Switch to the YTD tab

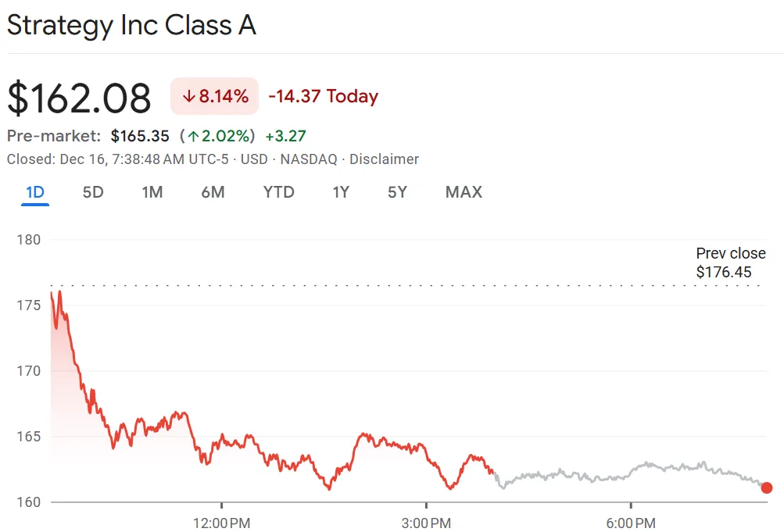tap(278, 192)
